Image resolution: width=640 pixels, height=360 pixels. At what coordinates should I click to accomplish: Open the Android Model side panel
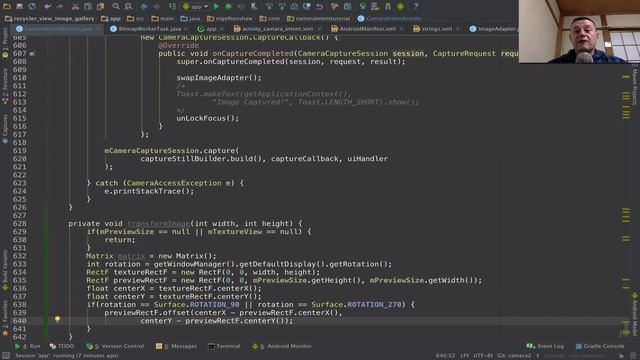click(635, 315)
